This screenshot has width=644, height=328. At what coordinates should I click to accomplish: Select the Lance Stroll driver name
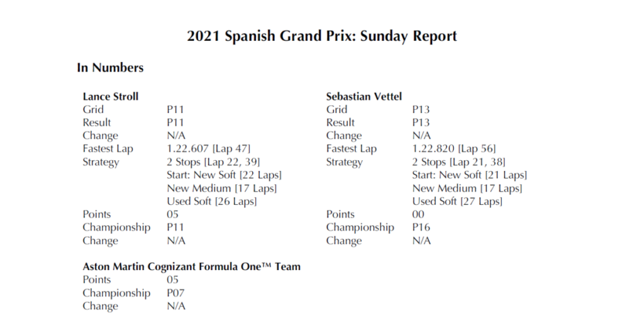tap(111, 96)
